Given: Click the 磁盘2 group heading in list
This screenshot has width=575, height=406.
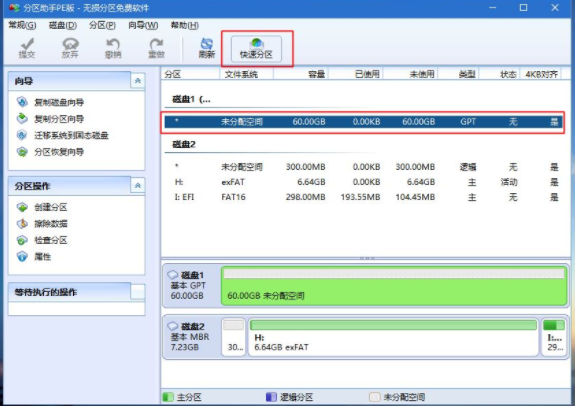Looking at the screenshot, I should tap(184, 144).
